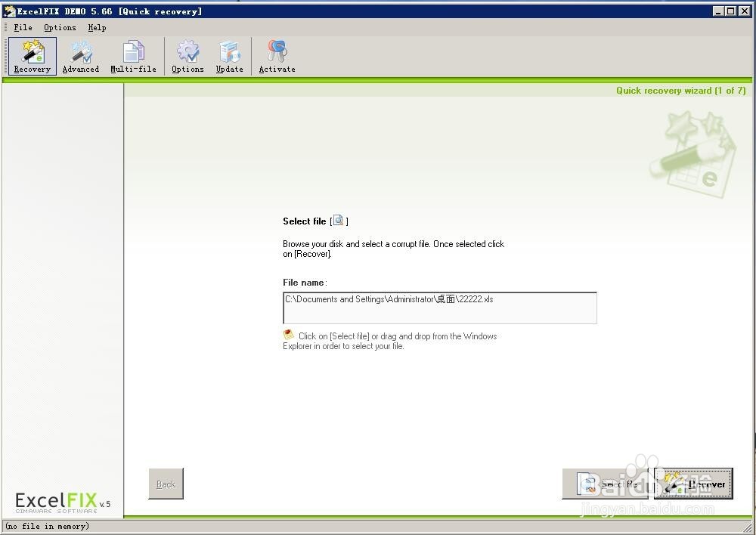This screenshot has width=756, height=535.
Task: Click the Recover button
Action: 694,484
